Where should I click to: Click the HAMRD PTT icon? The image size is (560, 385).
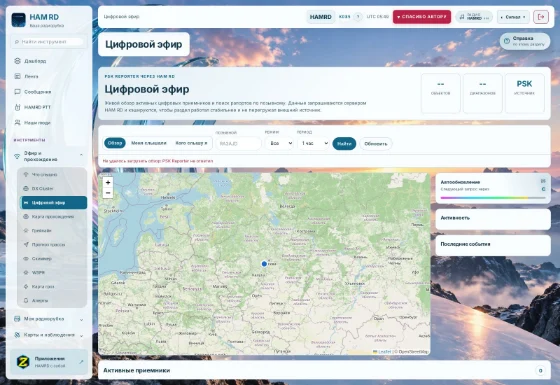point(17,107)
